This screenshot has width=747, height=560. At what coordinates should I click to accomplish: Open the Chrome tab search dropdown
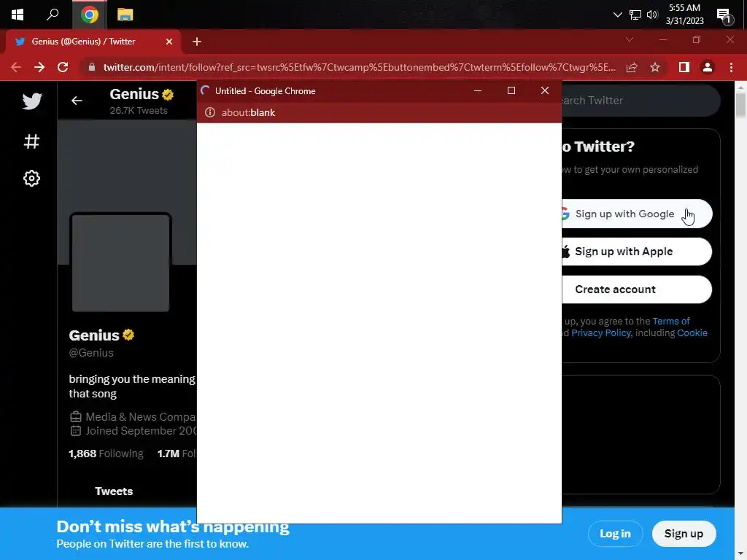click(x=630, y=39)
